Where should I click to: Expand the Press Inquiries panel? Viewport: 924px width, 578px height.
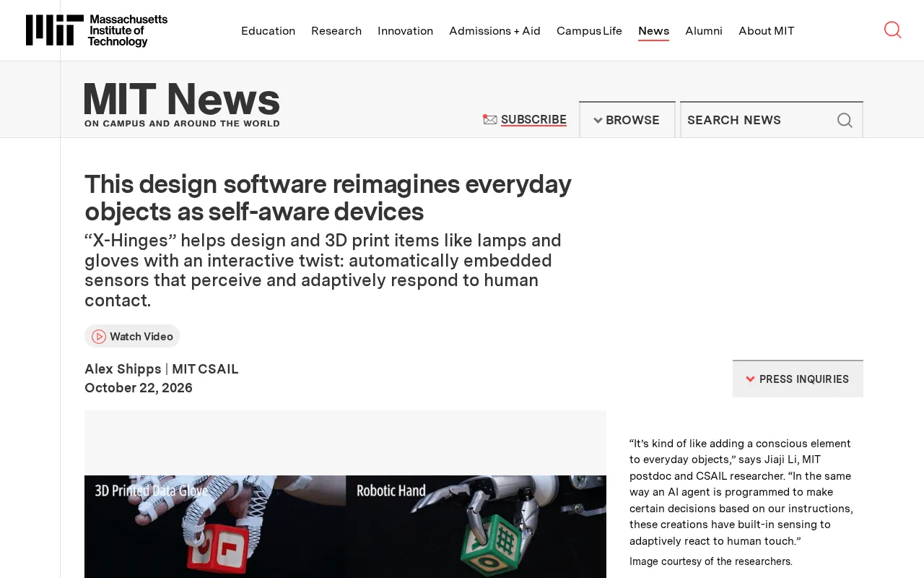point(798,379)
